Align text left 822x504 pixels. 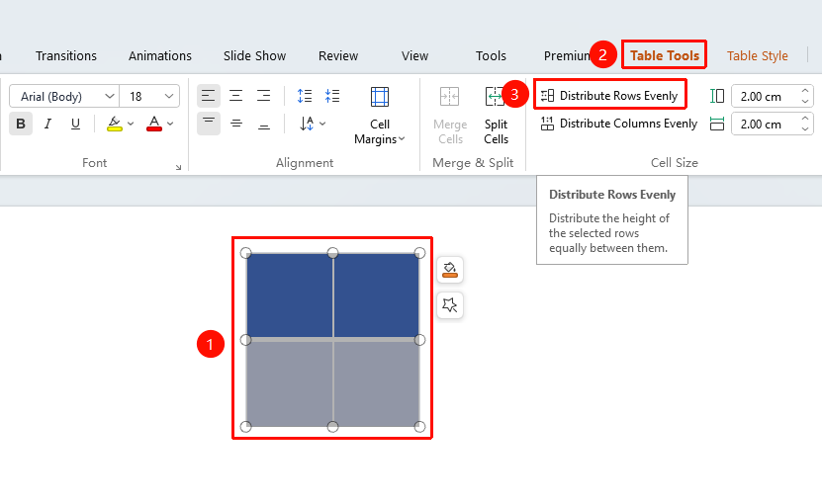pos(208,96)
